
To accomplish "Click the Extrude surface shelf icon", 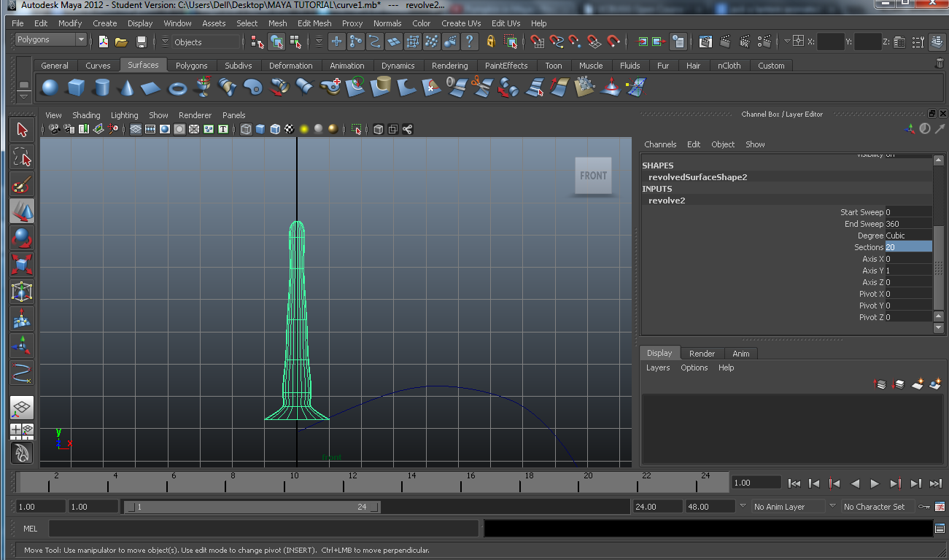I will coord(279,87).
